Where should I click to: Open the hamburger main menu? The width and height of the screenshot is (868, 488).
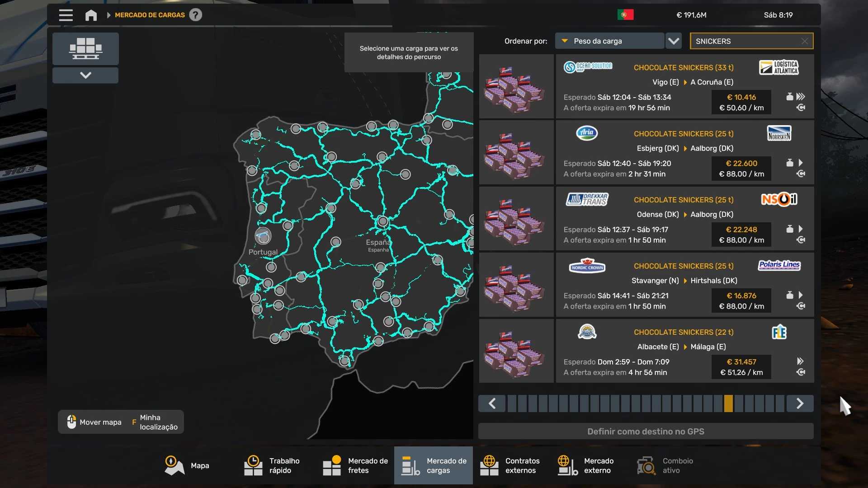(x=66, y=15)
